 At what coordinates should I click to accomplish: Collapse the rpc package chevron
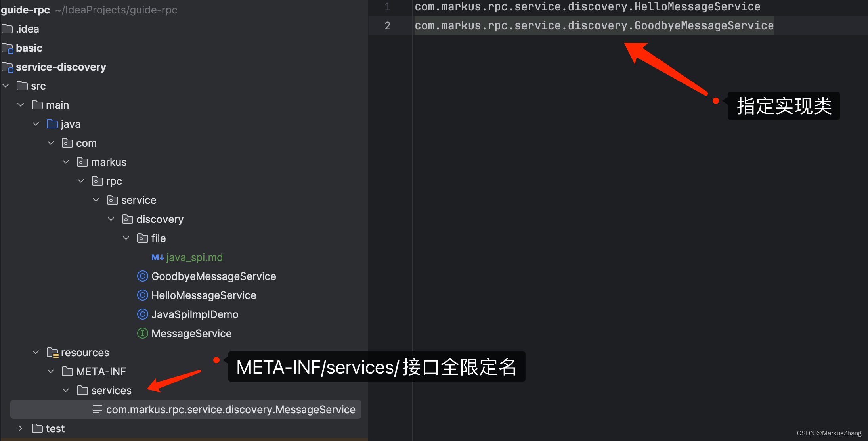[81, 181]
